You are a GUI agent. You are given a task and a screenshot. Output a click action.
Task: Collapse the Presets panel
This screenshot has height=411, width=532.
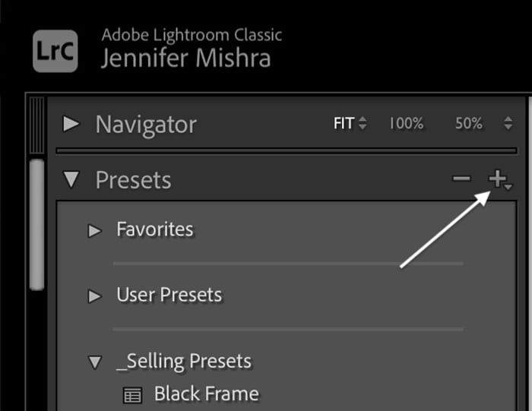[71, 180]
